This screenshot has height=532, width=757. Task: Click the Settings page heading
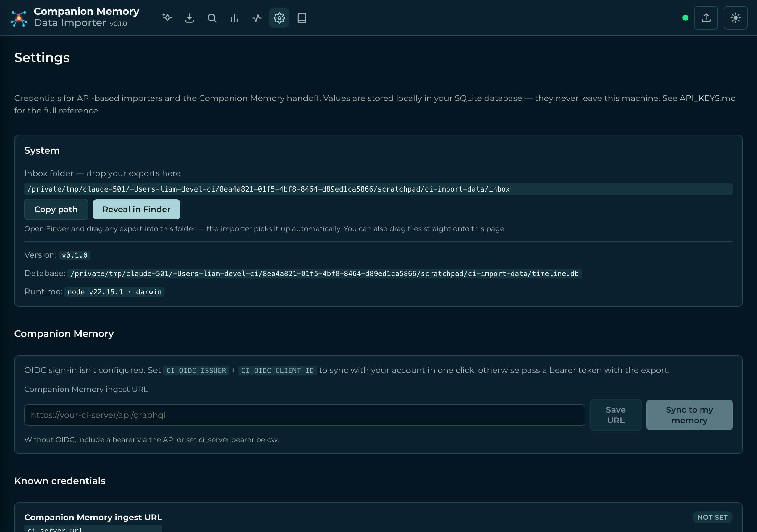pos(42,57)
